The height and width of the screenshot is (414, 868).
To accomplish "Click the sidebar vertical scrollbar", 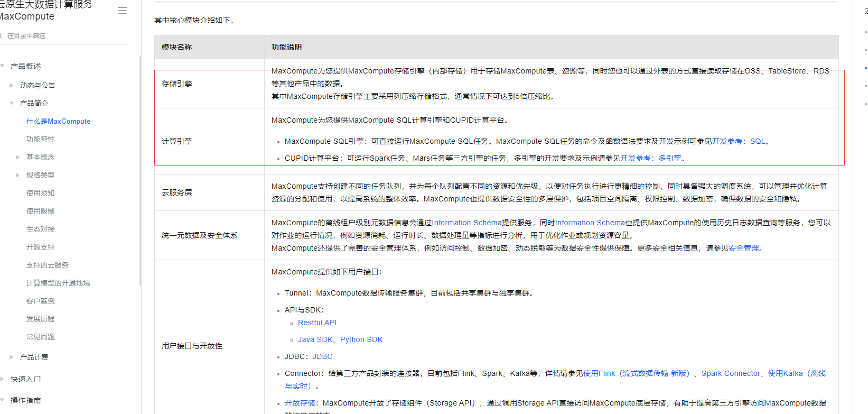I will pos(140,170).
